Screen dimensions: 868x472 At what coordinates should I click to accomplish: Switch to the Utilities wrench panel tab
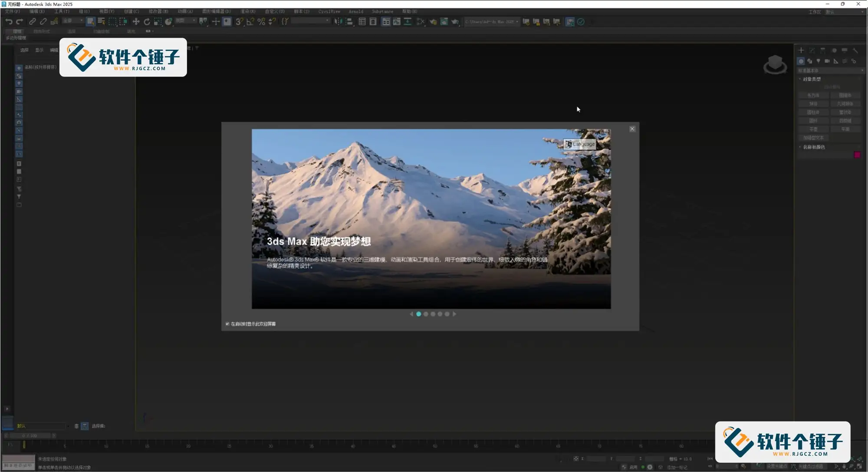[x=855, y=50]
